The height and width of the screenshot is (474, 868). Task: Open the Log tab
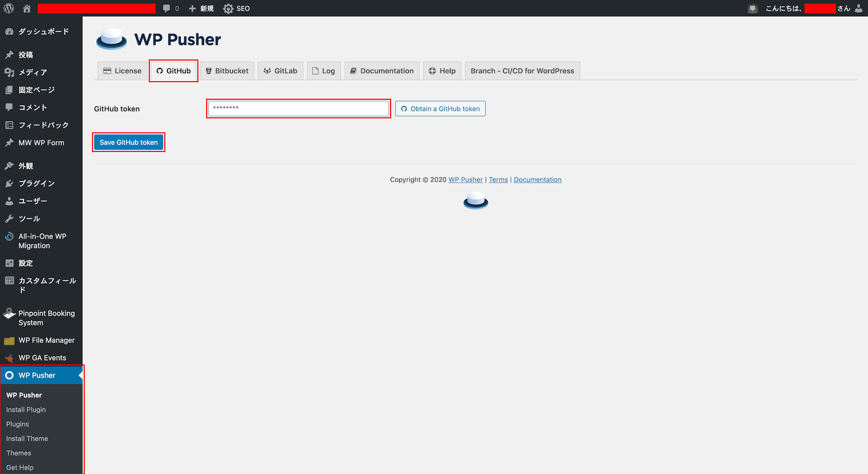[323, 70]
